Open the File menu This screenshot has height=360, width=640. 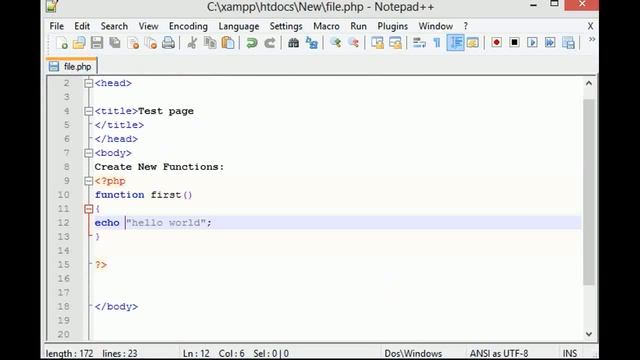coord(57,26)
